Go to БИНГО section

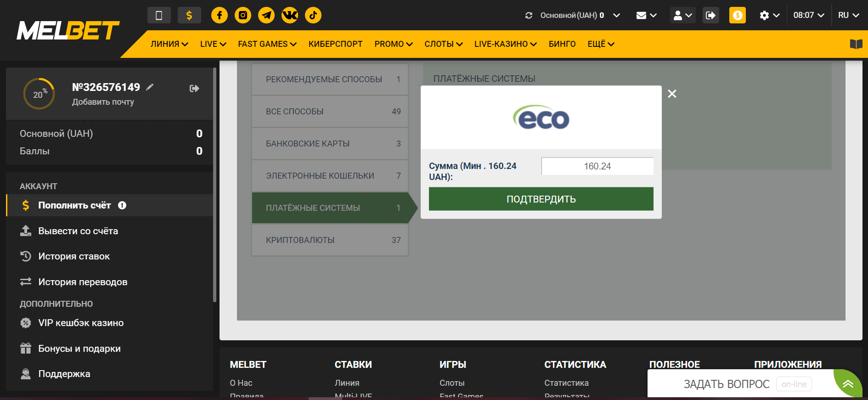tap(562, 44)
